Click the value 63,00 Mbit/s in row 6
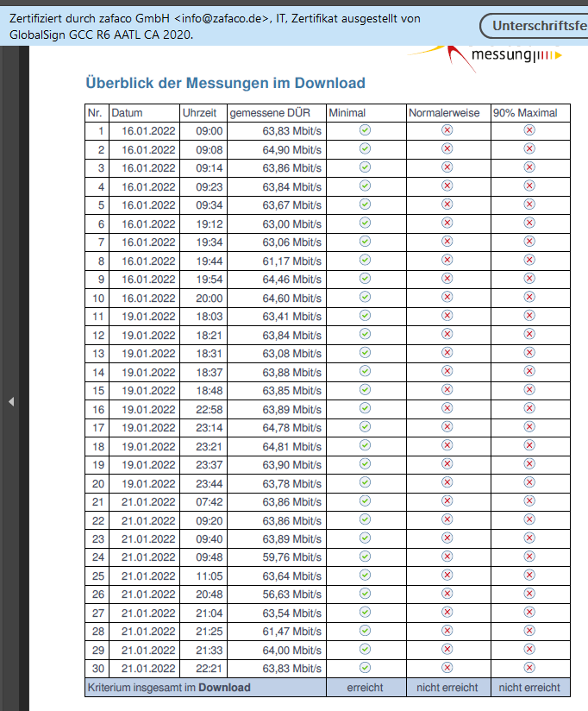 click(x=291, y=224)
